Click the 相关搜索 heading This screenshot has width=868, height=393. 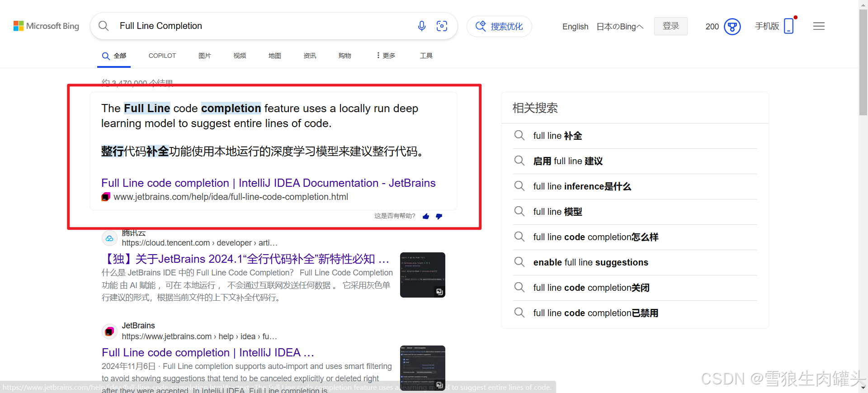pyautogui.click(x=535, y=108)
